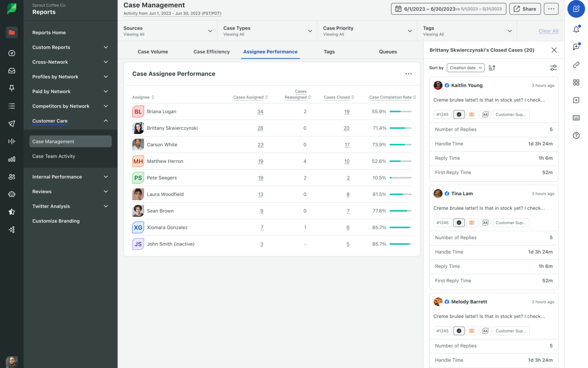Click the link chain icon on right rail

coord(576,65)
